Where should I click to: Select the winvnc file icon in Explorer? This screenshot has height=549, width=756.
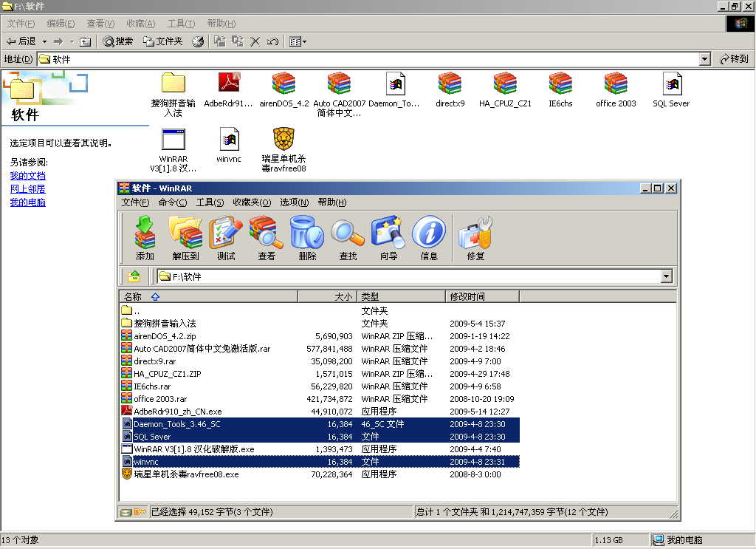[229, 140]
